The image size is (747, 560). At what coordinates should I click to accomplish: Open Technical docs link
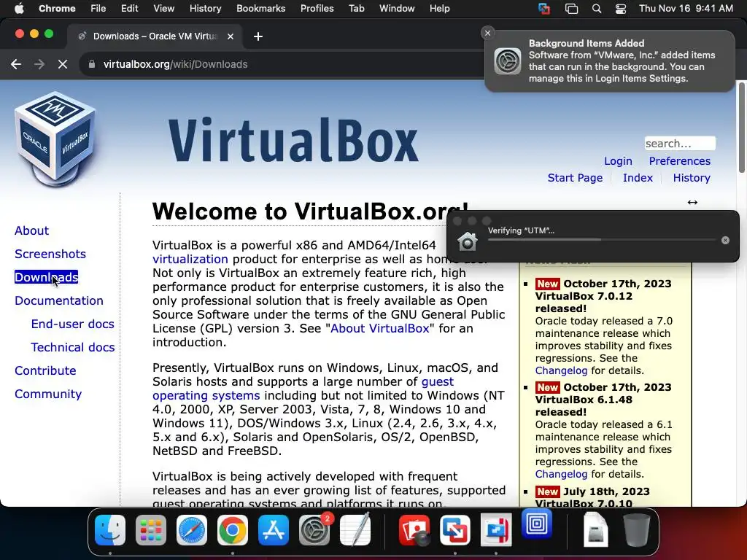(x=72, y=347)
